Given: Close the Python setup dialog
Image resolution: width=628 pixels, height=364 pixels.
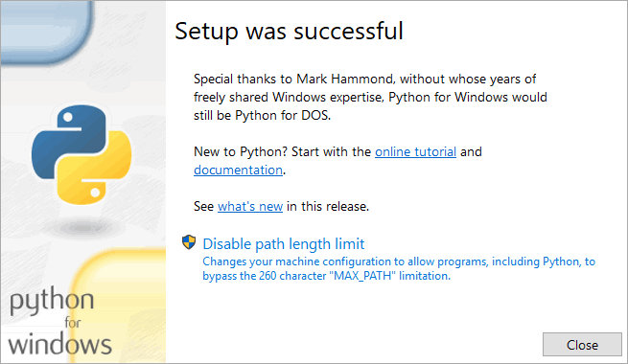Looking at the screenshot, I should coord(582,345).
